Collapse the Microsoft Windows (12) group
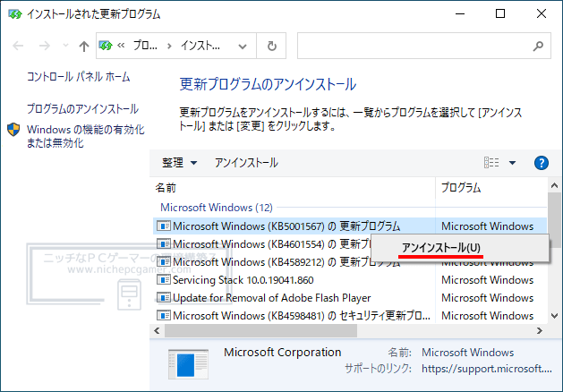The image size is (563, 392). 216,207
